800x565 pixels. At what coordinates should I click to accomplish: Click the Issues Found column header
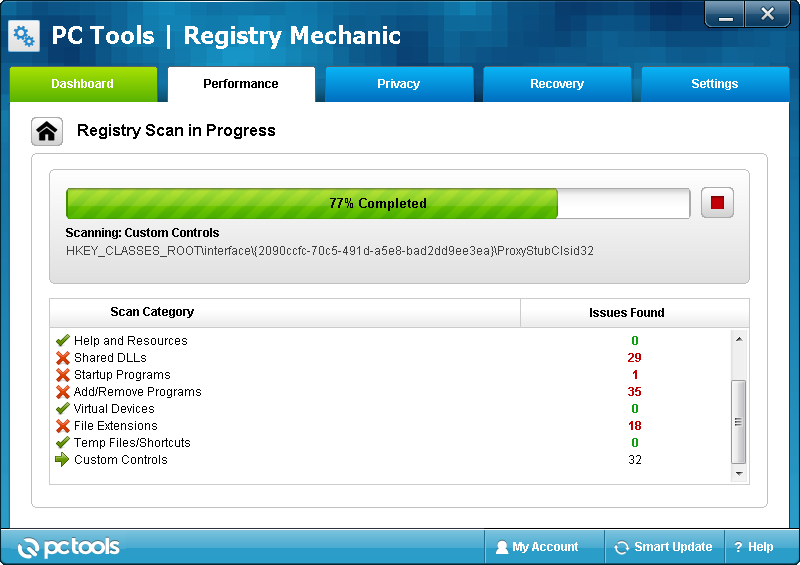click(635, 312)
